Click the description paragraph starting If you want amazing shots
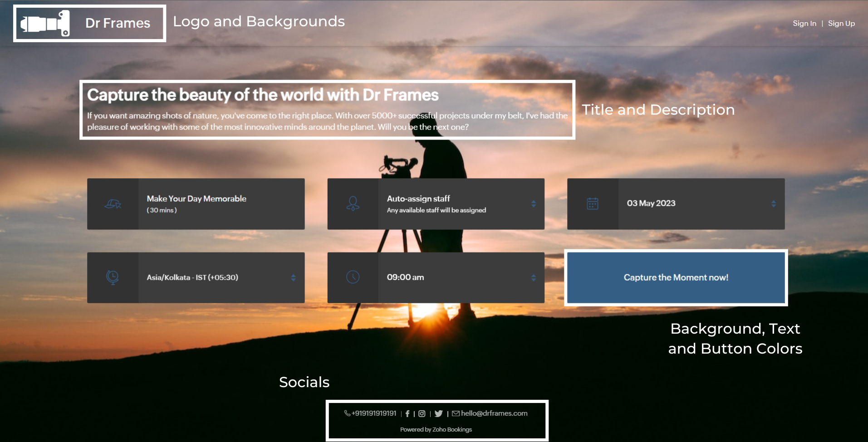 point(327,121)
